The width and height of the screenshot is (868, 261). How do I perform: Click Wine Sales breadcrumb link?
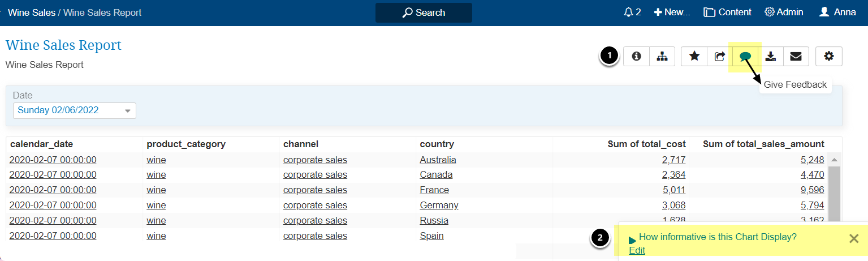(31, 12)
